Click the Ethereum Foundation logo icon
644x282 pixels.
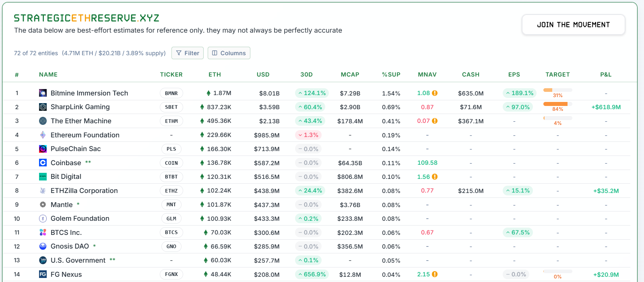click(x=43, y=135)
